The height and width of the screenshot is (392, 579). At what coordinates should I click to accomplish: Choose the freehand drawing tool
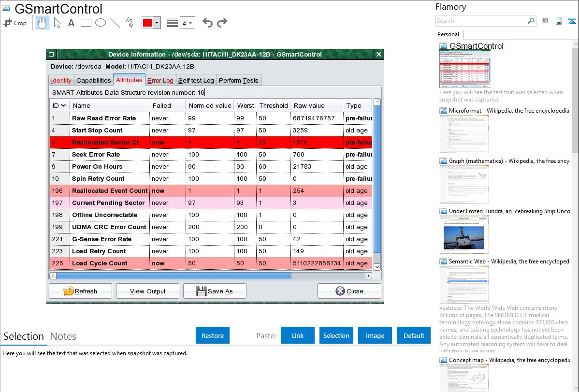[x=130, y=23]
